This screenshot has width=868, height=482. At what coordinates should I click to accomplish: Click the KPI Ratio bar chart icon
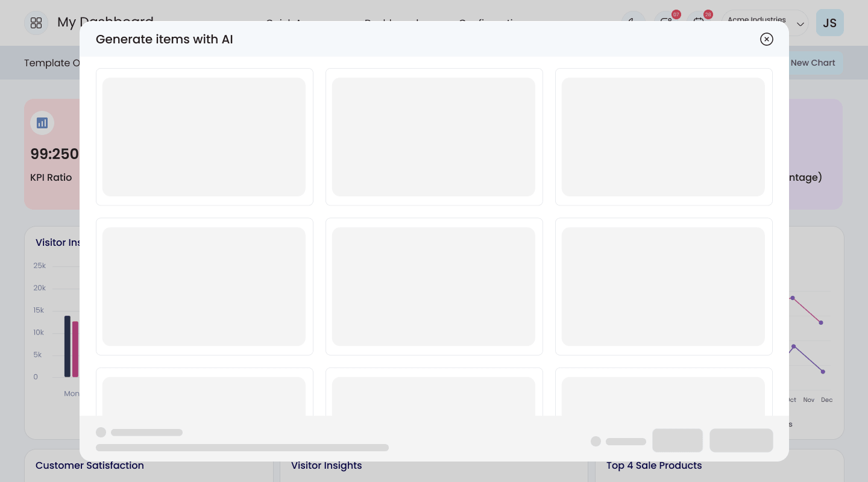[42, 123]
